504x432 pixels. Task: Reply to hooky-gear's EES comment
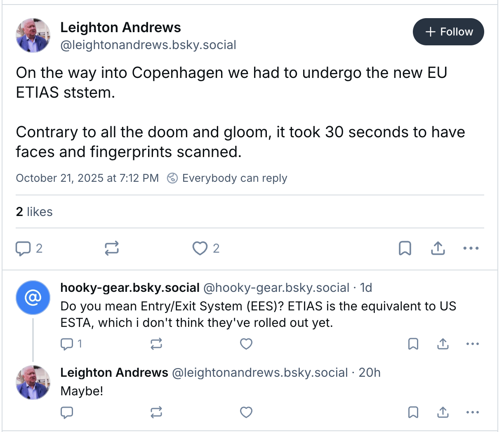click(67, 344)
